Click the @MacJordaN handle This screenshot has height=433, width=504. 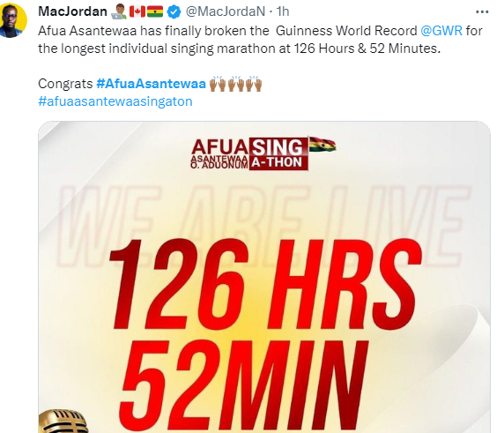pyautogui.click(x=226, y=11)
